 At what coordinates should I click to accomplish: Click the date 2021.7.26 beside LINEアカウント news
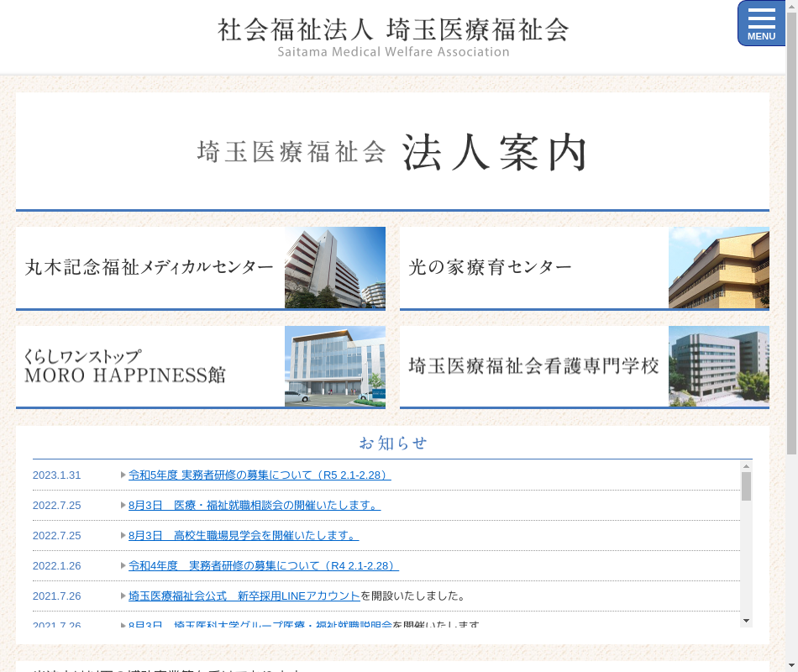[x=56, y=596]
